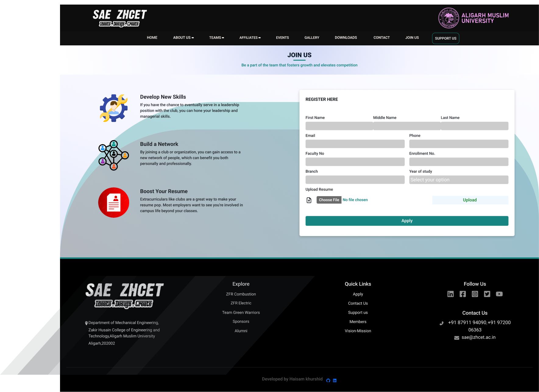Open the developer's GitHub icon in the footer
This screenshot has width=539, height=392.
click(328, 380)
